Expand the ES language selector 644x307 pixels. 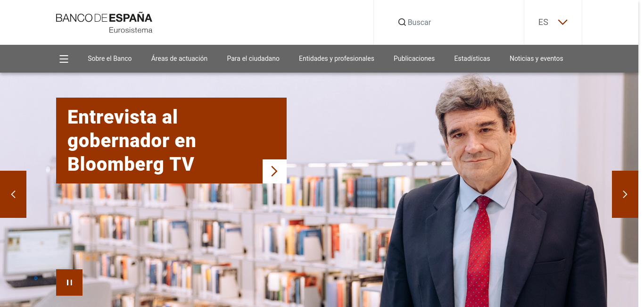coord(553,22)
